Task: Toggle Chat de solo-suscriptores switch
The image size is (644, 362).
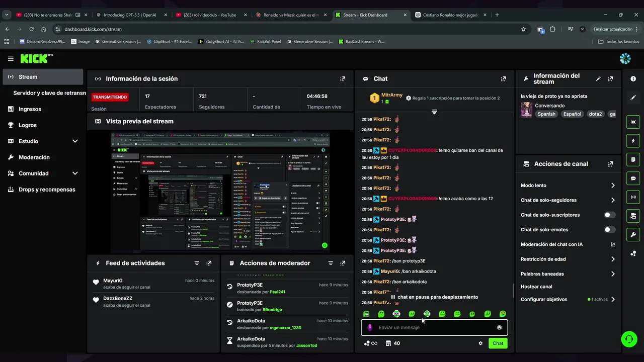Action: click(610, 215)
